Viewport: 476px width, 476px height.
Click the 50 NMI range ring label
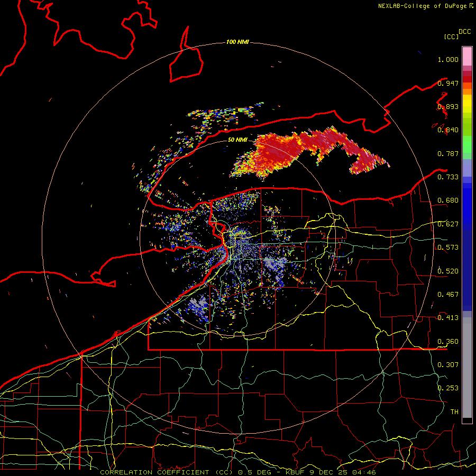point(237,140)
